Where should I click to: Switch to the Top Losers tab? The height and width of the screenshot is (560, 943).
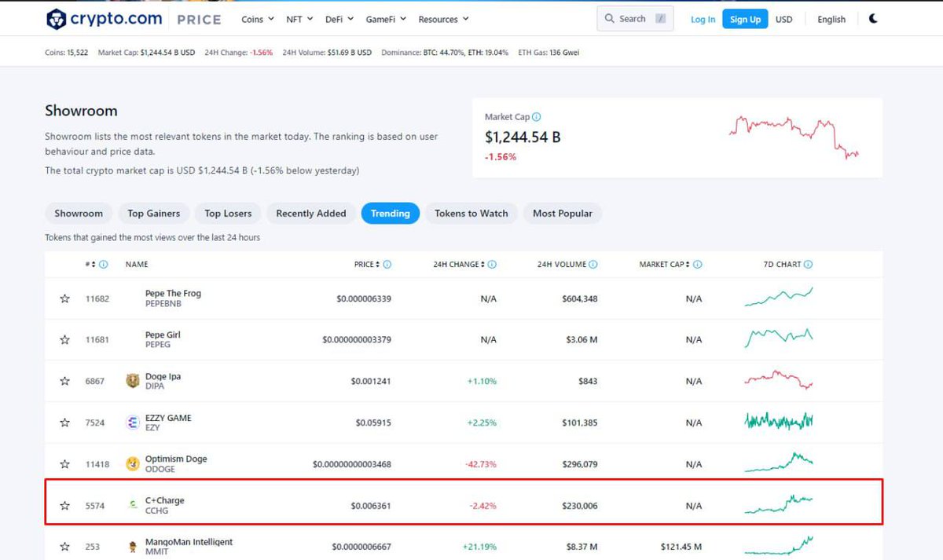(x=228, y=213)
